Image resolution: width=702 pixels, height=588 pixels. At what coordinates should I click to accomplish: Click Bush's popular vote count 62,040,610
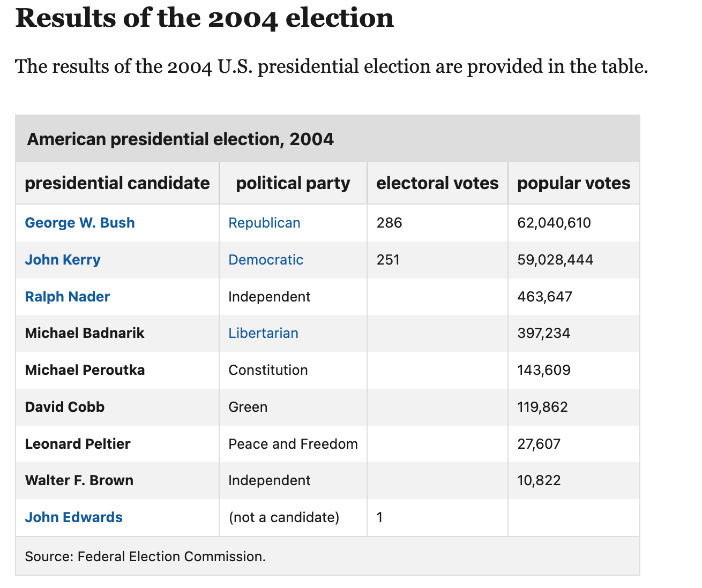point(554,223)
